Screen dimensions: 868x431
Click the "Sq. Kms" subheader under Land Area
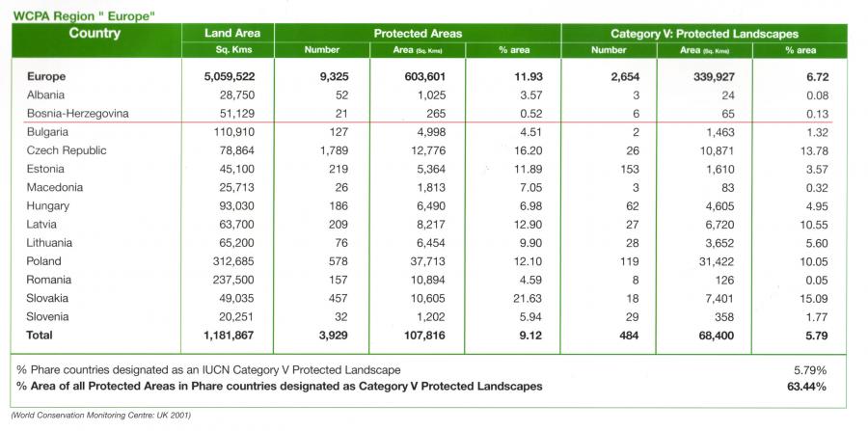(233, 49)
